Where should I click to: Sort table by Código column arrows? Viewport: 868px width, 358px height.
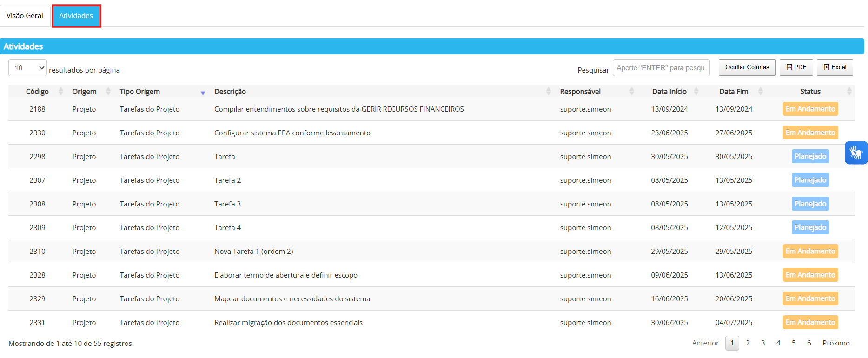61,92
